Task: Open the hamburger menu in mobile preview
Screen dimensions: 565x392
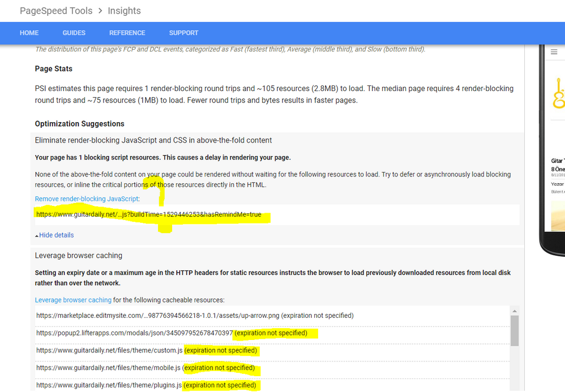Action: 554,51
